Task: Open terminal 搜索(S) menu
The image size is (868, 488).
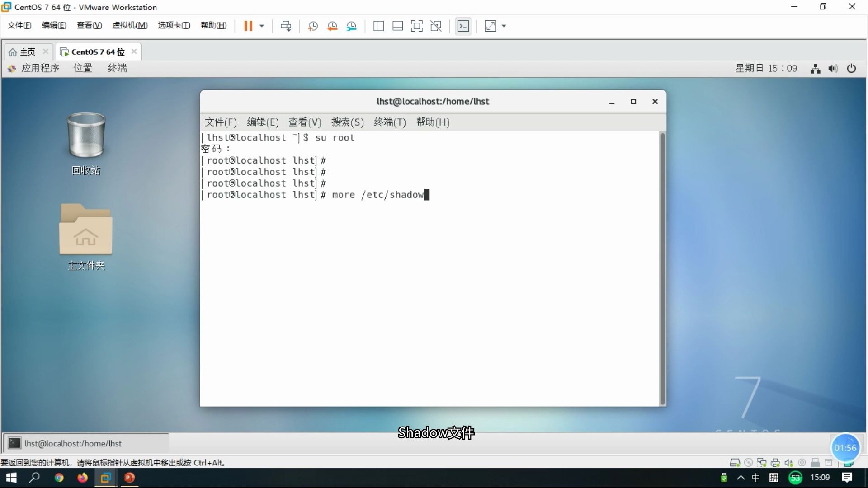Action: pos(347,122)
